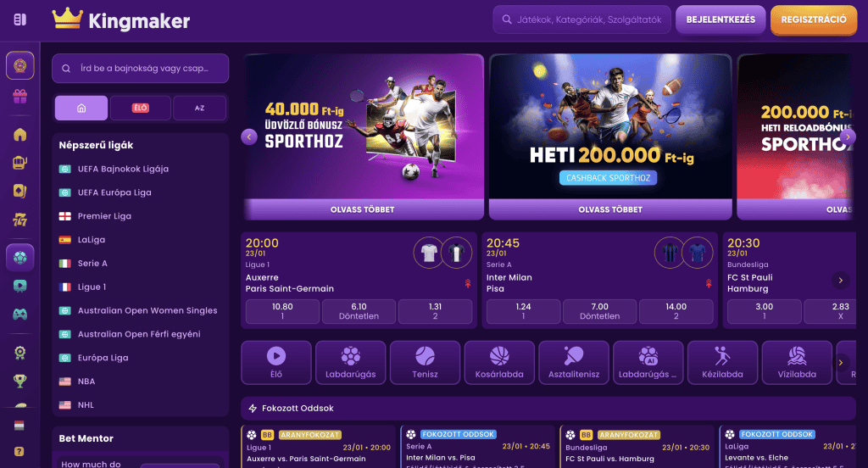Toggle the sidebar menu icon beside logo
Image resolution: width=868 pixels, height=468 pixels.
(x=20, y=19)
